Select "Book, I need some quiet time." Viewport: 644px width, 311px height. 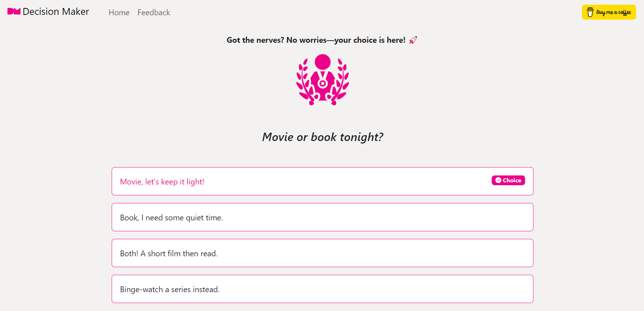tap(171, 217)
